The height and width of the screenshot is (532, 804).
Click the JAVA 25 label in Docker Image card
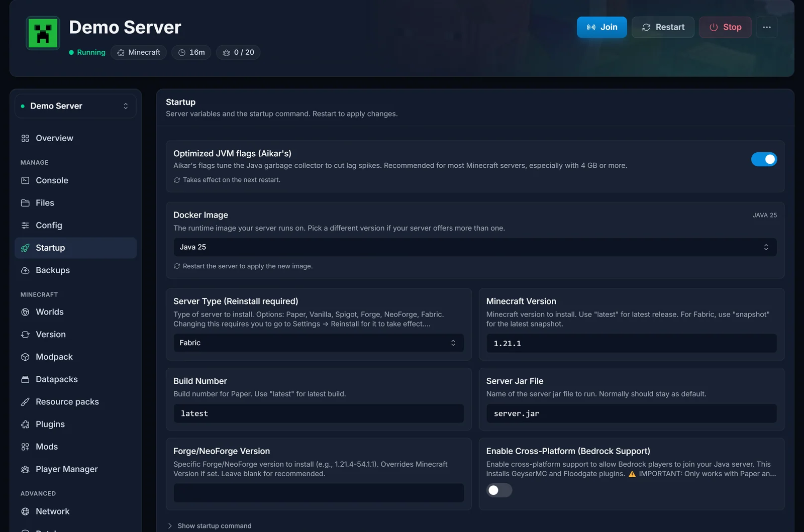tap(764, 215)
